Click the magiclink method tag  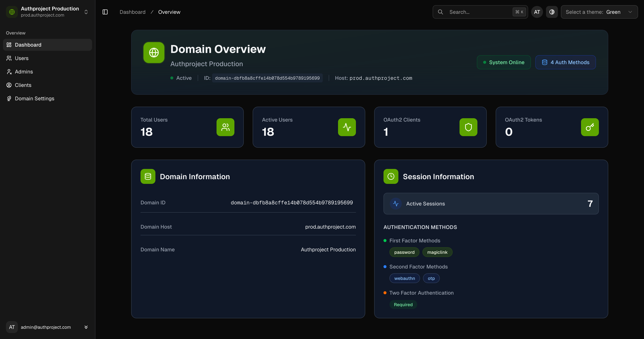pos(437,252)
